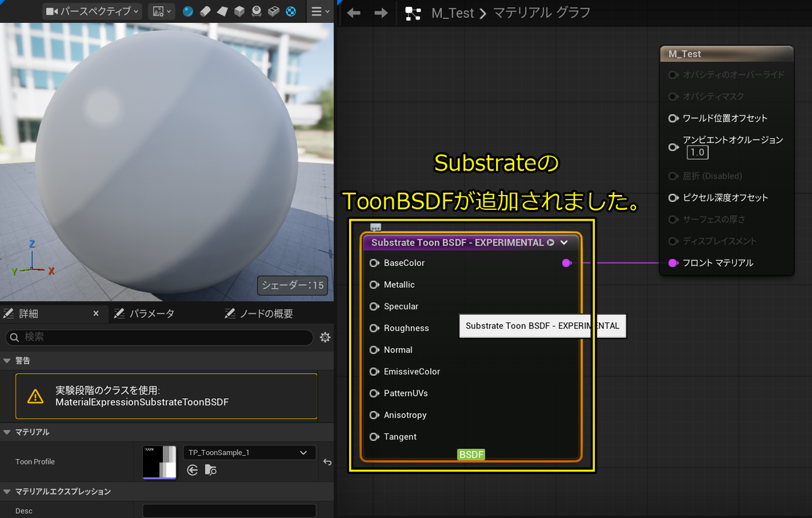This screenshot has width=812, height=518.
Task: Click the ワールド位置オフセット pin
Action: (673, 118)
